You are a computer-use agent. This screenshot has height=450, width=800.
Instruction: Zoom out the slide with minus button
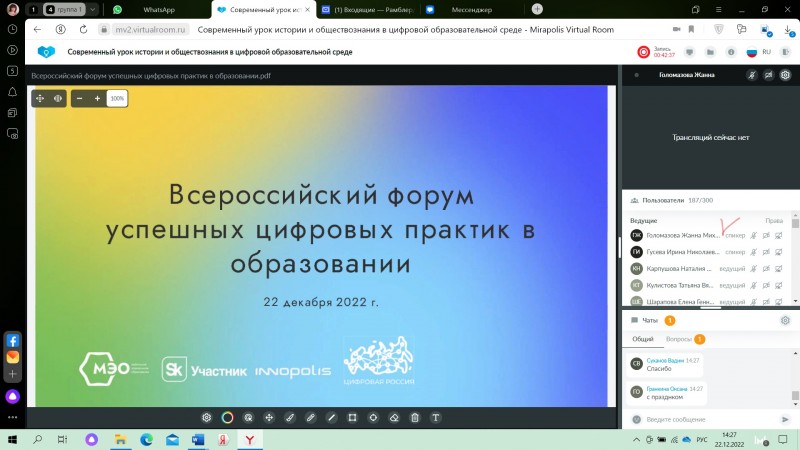pyautogui.click(x=79, y=98)
